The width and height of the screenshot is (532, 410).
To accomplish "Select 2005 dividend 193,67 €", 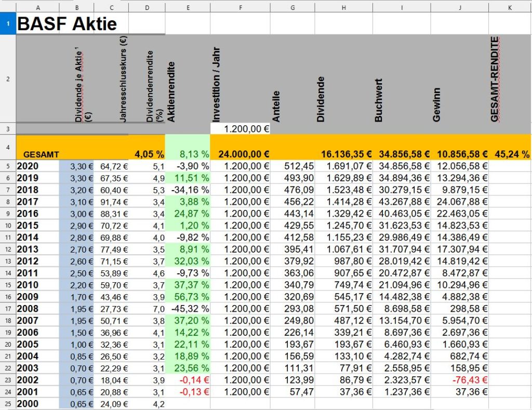I will [x=344, y=344].
